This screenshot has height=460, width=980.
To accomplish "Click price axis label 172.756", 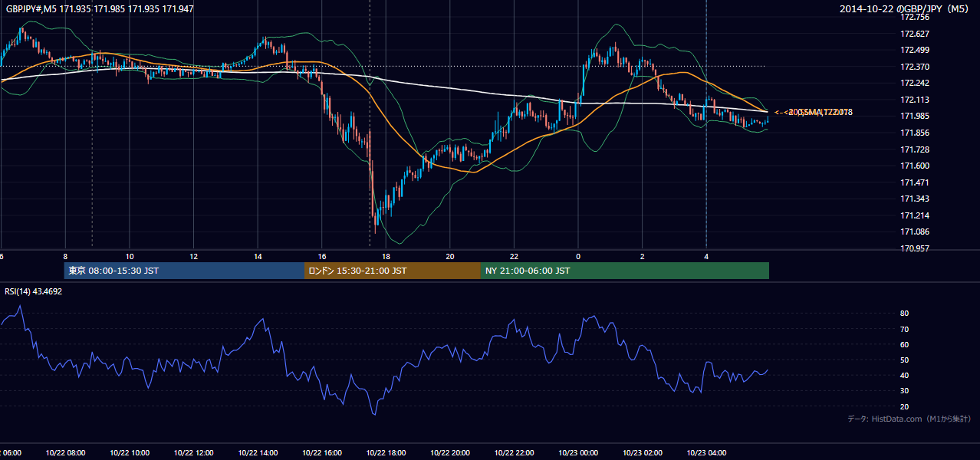I will pos(914,17).
